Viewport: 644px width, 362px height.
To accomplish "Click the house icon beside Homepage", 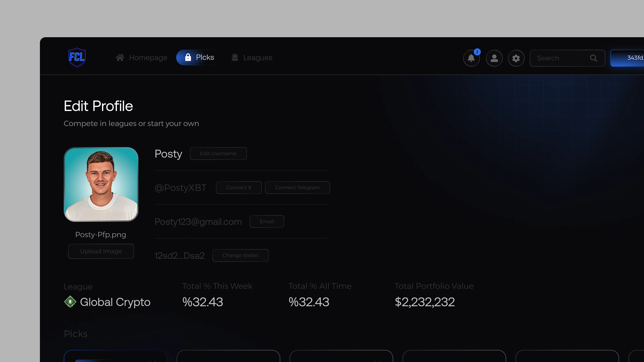I will 120,58.
